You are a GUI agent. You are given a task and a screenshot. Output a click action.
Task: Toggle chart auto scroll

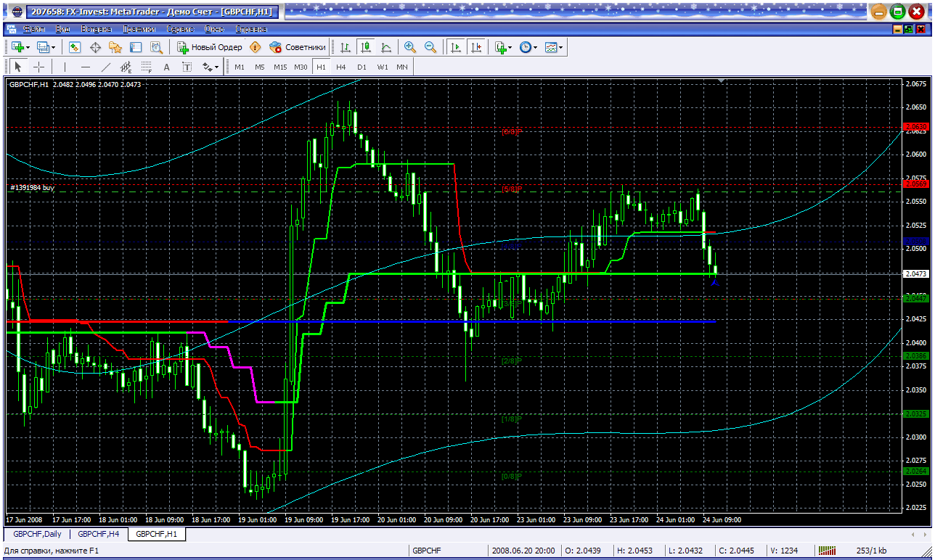[456, 47]
